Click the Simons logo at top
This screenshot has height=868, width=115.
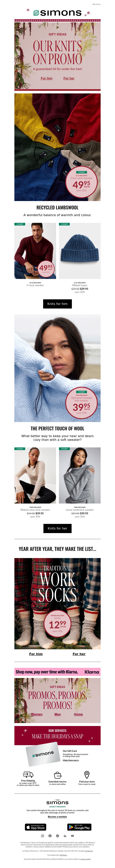click(x=57, y=13)
